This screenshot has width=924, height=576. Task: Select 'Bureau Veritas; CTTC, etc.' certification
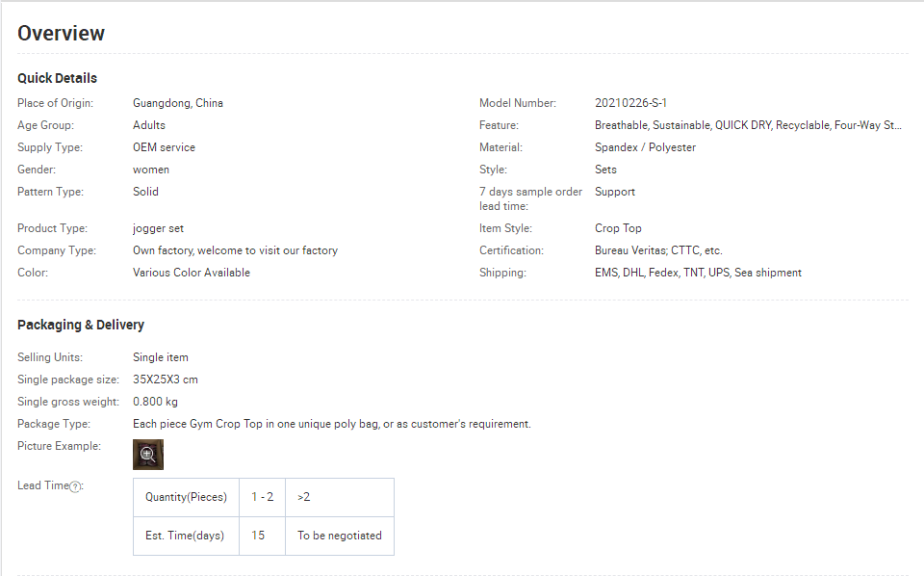(x=658, y=250)
